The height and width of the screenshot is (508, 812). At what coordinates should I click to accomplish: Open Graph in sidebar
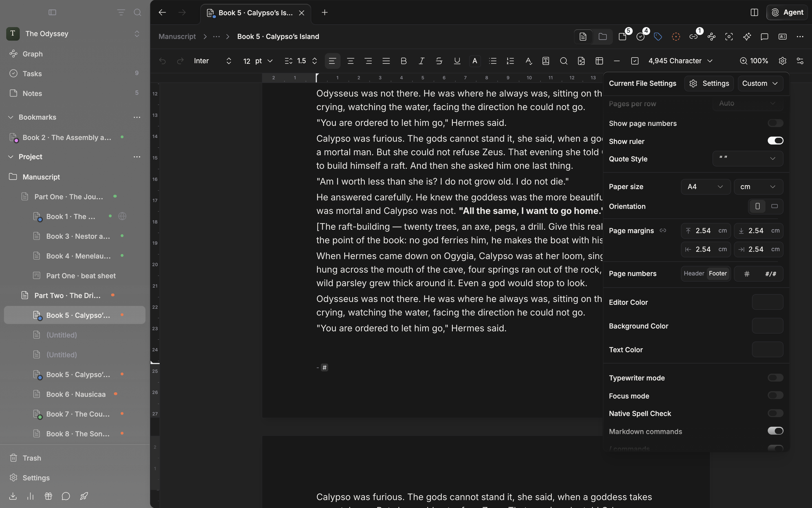pyautogui.click(x=74, y=54)
